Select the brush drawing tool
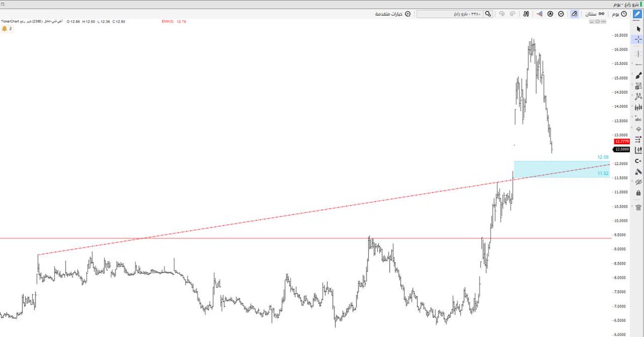 638,76
